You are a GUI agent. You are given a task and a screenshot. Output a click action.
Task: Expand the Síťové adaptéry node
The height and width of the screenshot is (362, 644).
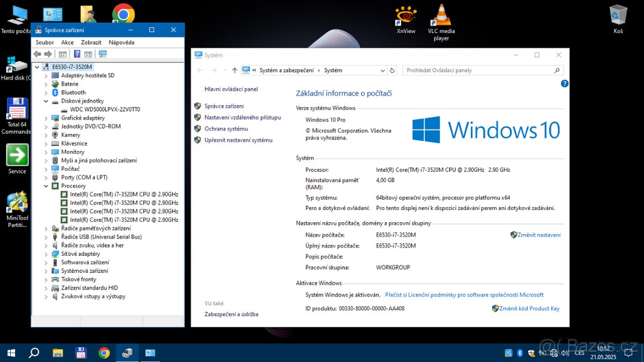pos(46,254)
